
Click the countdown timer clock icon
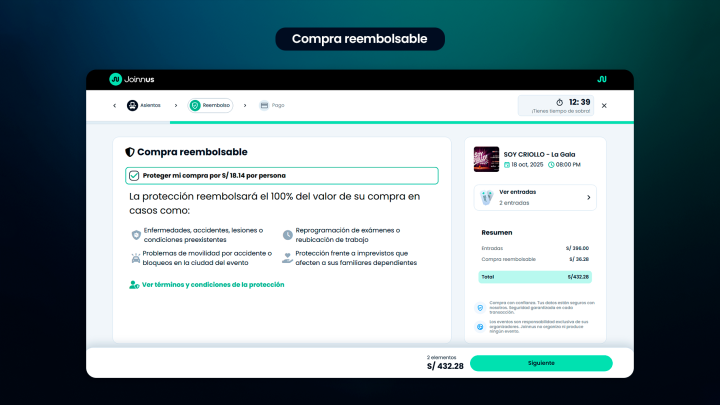[561, 102]
